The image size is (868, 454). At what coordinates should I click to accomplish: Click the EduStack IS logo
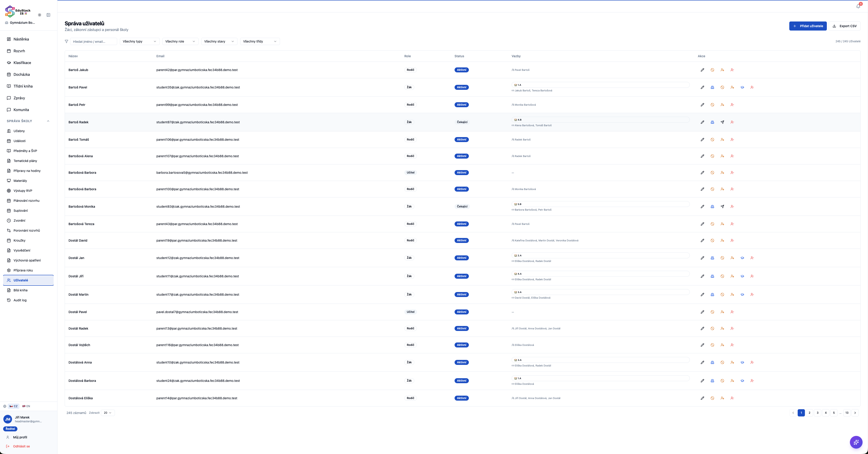click(17, 12)
